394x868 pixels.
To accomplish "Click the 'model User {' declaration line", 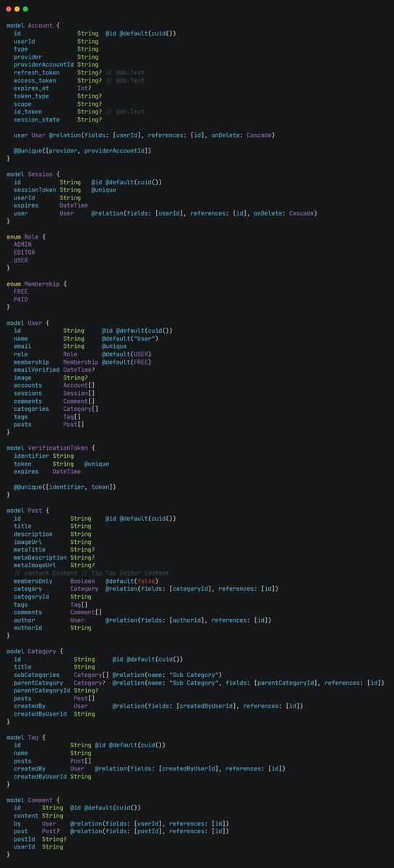I will (27, 323).
